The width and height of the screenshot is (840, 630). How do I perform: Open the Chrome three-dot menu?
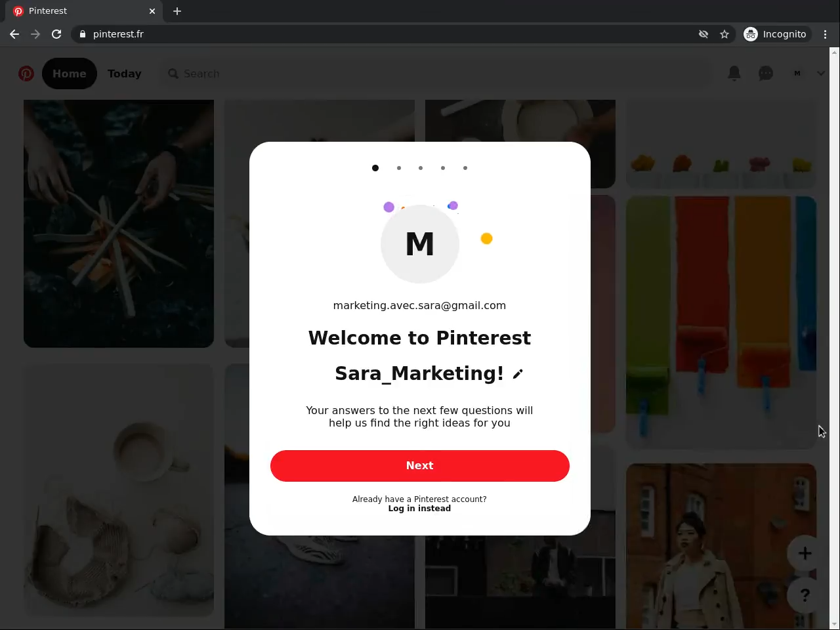pos(826,34)
